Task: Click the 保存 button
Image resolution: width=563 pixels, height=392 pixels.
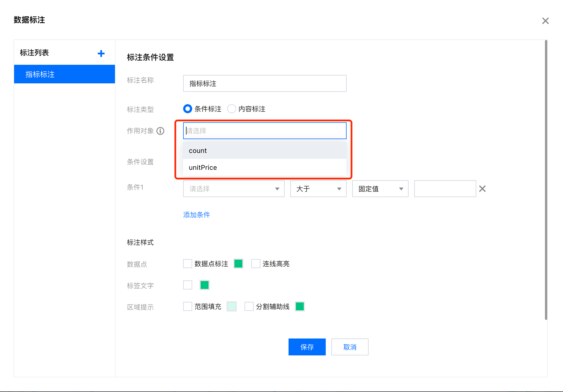Action: pos(307,347)
